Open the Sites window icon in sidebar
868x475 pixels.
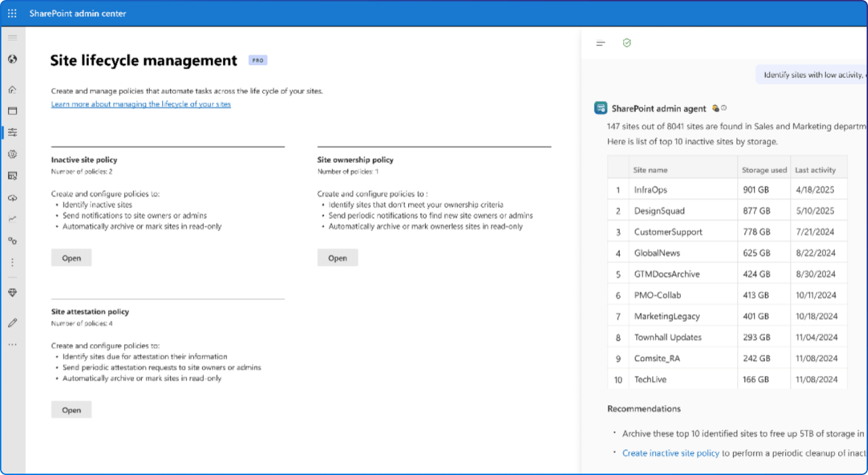click(x=12, y=111)
